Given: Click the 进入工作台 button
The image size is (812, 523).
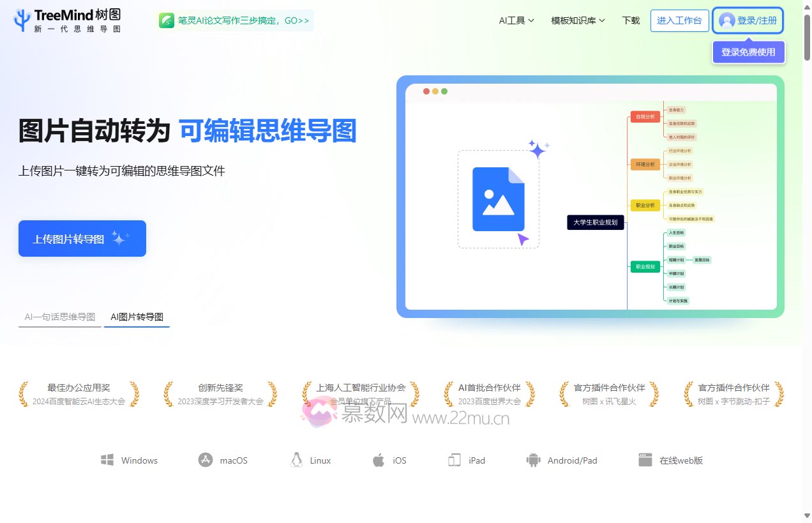Looking at the screenshot, I should click(679, 20).
